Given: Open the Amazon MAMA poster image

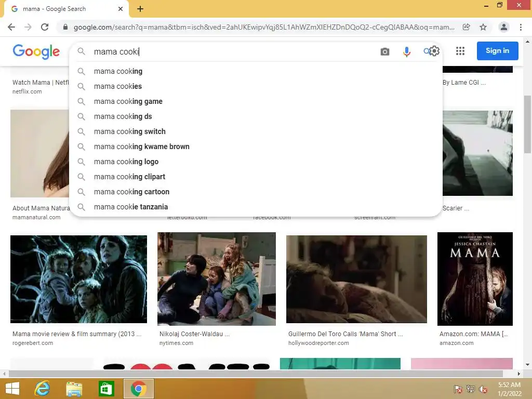Looking at the screenshot, I should (475, 279).
